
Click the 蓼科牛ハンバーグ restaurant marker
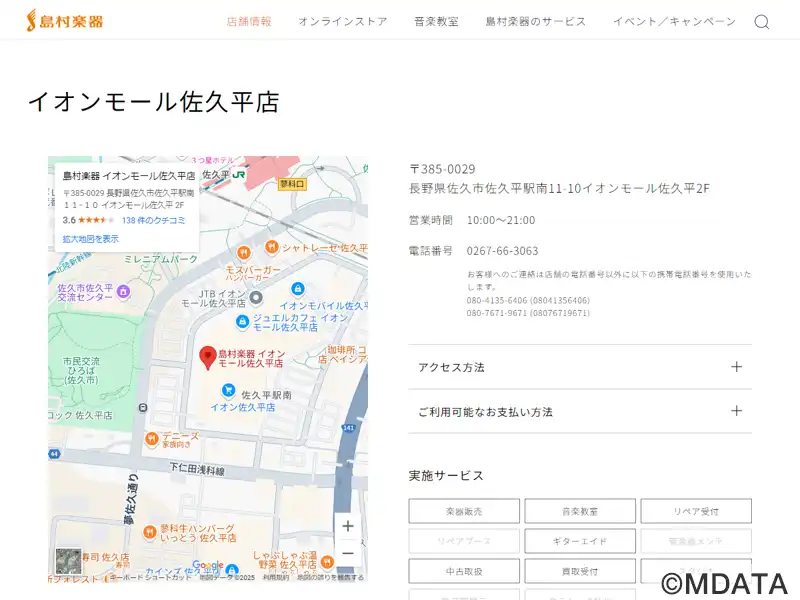(149, 532)
